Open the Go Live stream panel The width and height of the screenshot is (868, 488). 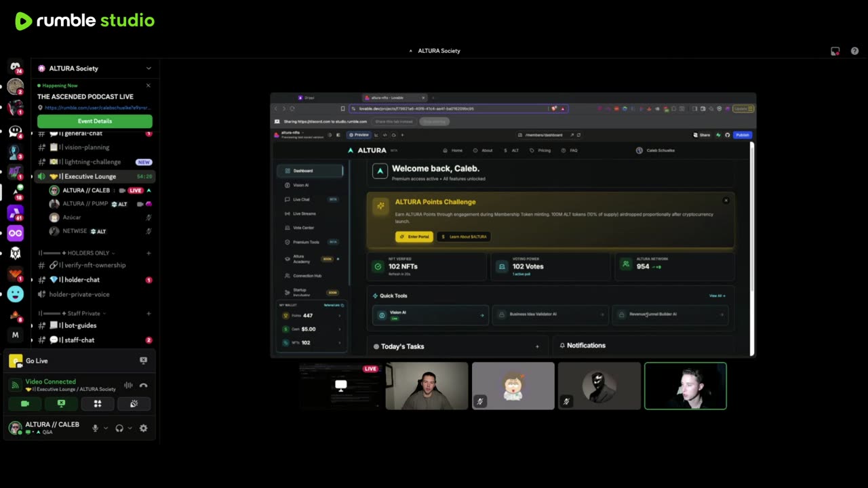pos(80,361)
